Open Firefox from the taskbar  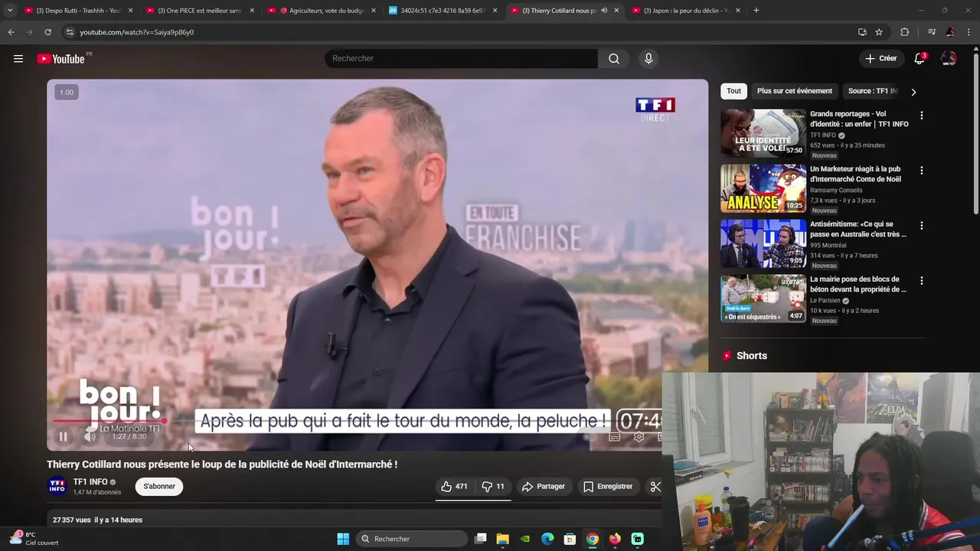pos(615,539)
